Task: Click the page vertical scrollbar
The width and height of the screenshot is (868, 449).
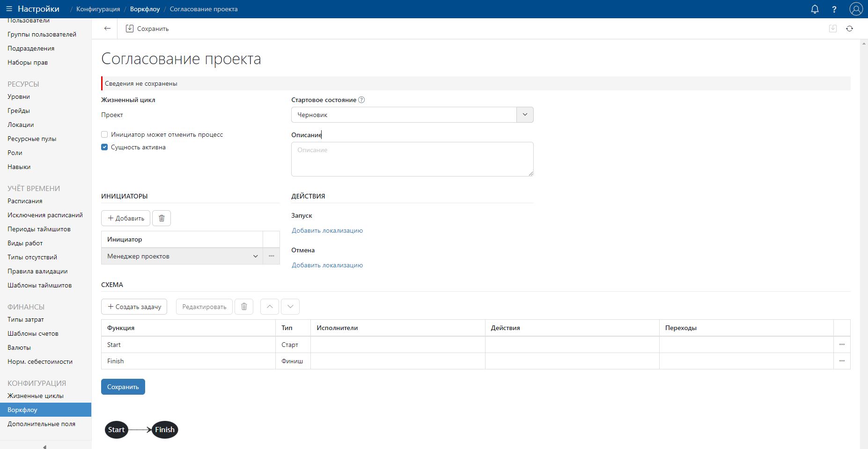Action: tap(864, 243)
